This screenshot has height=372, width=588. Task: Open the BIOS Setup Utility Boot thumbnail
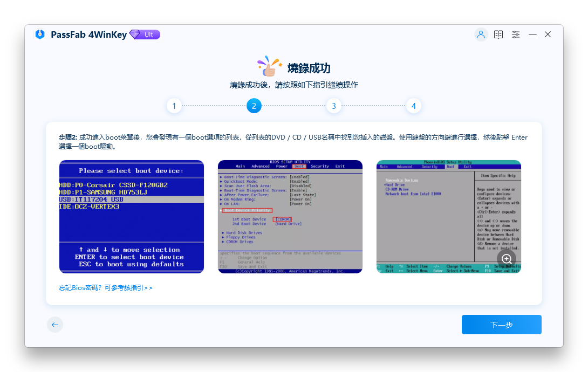pos(290,217)
